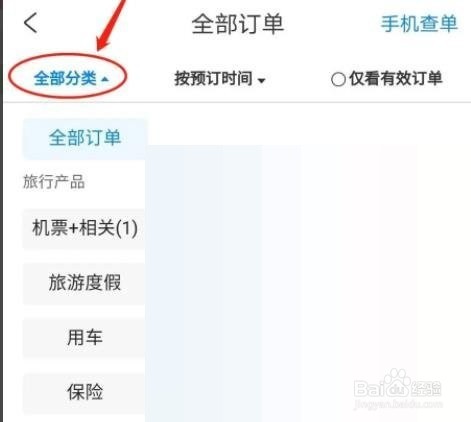Collapse the 全部分类 dropdown
This screenshot has height=422, width=471.
click(x=71, y=79)
